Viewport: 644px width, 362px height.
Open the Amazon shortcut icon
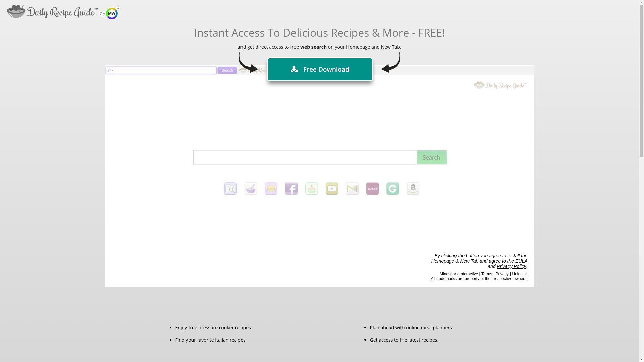point(413,189)
